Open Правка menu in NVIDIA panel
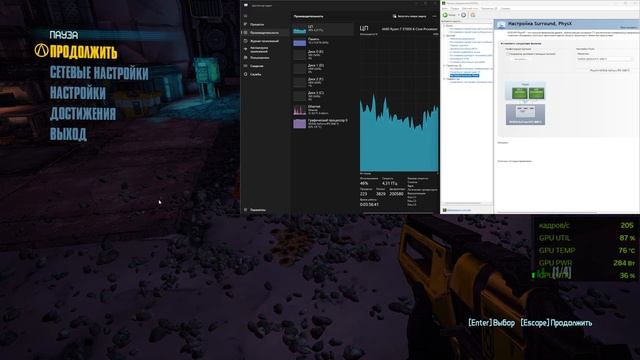The width and height of the screenshot is (640, 360). [x=455, y=9]
